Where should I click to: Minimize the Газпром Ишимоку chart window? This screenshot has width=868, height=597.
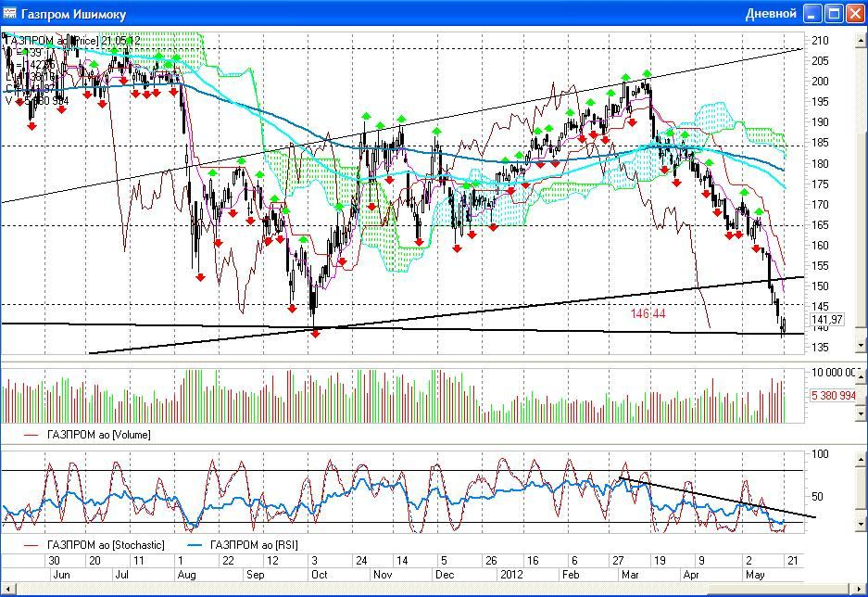(x=812, y=13)
